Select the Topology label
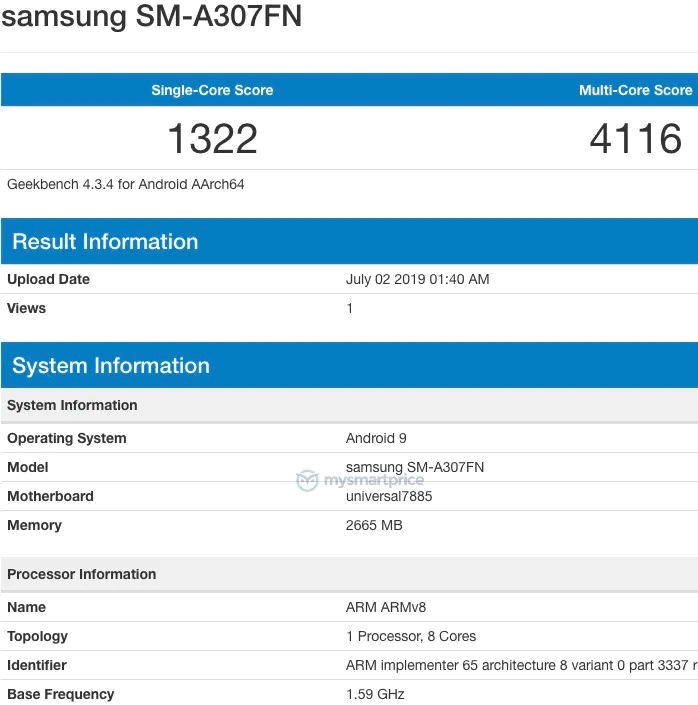This screenshot has height=705, width=698. click(x=37, y=636)
